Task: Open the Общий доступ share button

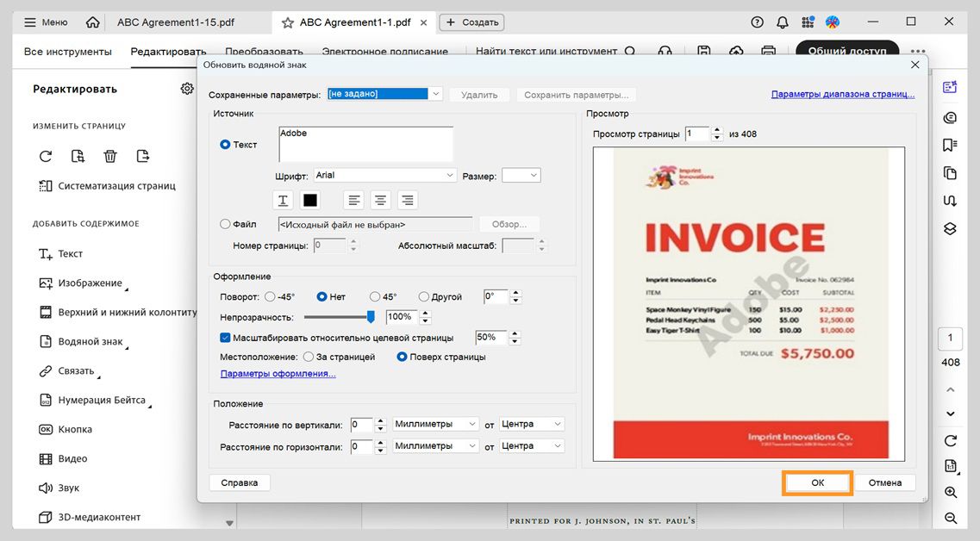Action: [x=847, y=51]
